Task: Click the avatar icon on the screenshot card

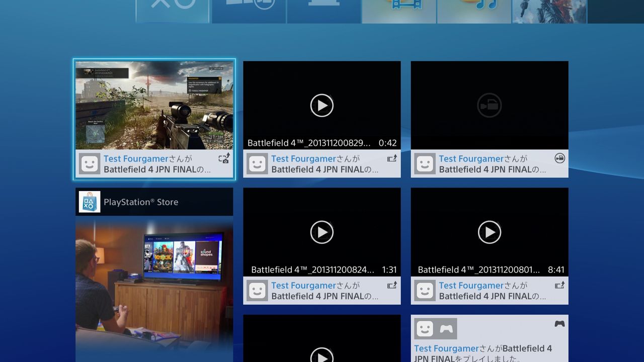Action: [90, 164]
